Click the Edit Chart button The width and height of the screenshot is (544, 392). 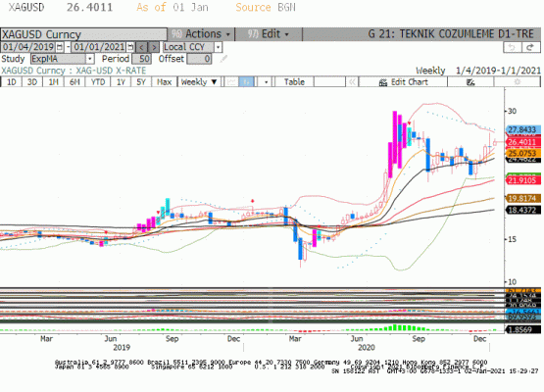point(403,82)
